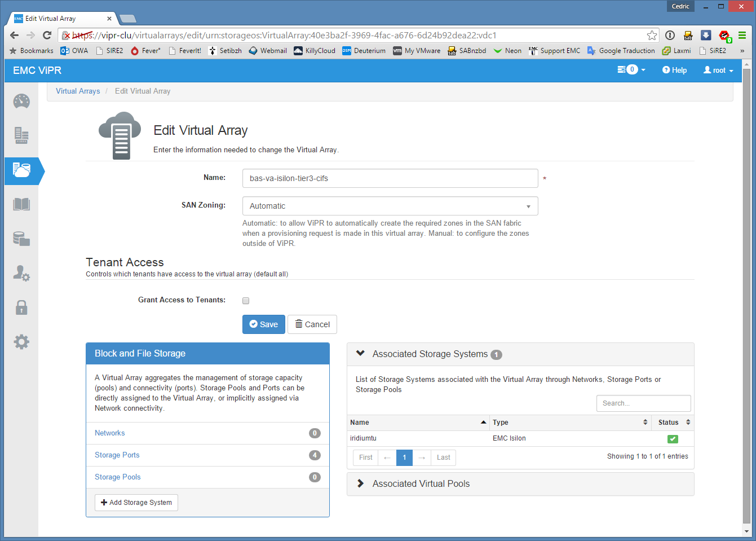Screen dimensions: 756x541
Task: Click the browser back arrow
Action: [x=14, y=35]
